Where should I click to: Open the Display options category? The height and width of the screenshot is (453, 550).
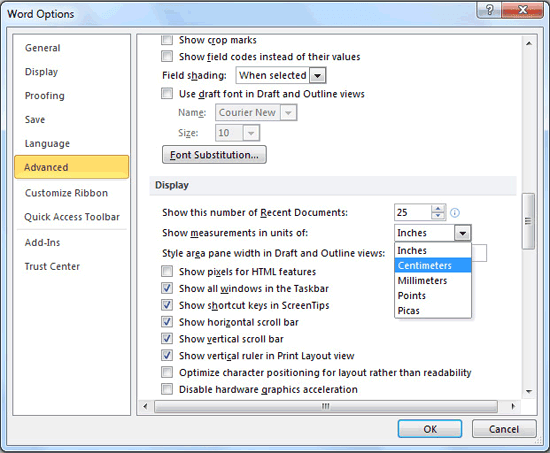click(x=72, y=72)
